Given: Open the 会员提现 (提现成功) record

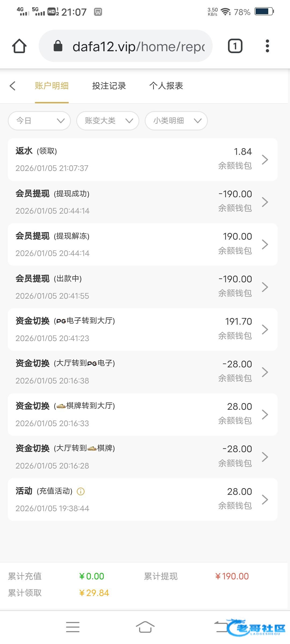Looking at the screenshot, I should 142,202.
